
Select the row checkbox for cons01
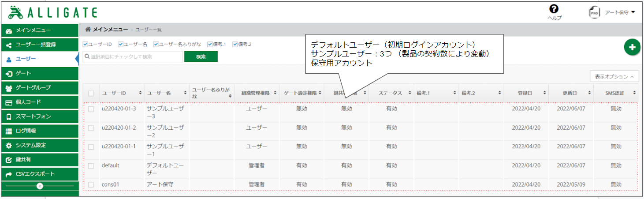point(91,184)
